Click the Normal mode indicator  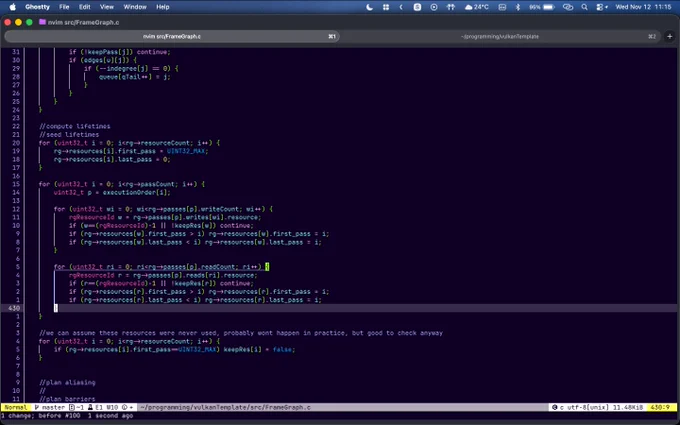point(16,407)
